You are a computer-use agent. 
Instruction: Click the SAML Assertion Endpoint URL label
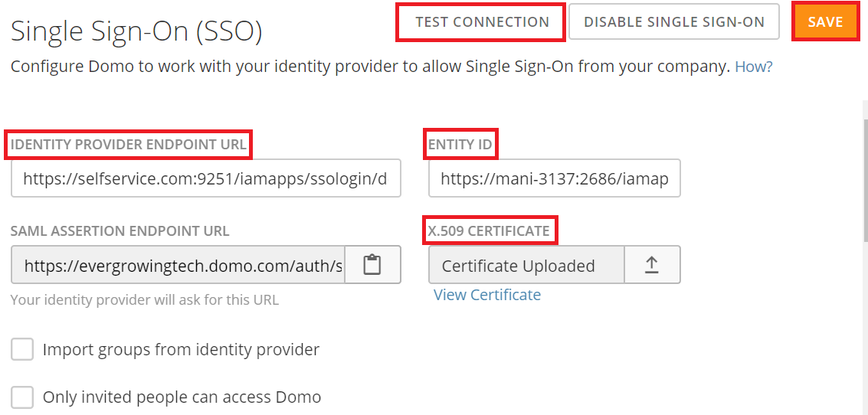[x=120, y=230]
